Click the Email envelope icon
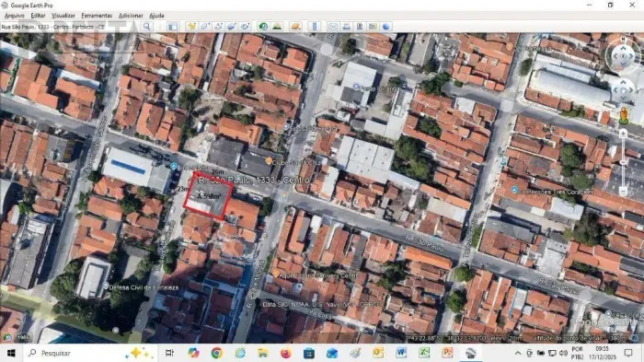 click(333, 27)
